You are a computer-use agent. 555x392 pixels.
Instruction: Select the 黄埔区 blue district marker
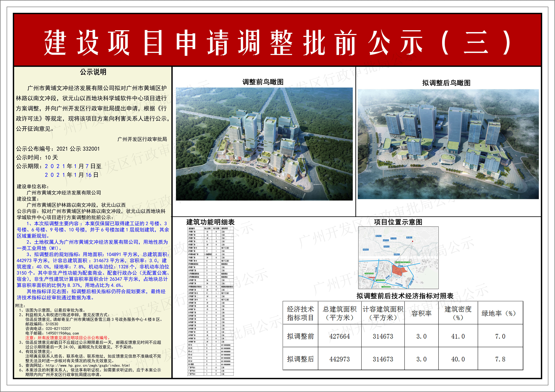click(x=409, y=238)
